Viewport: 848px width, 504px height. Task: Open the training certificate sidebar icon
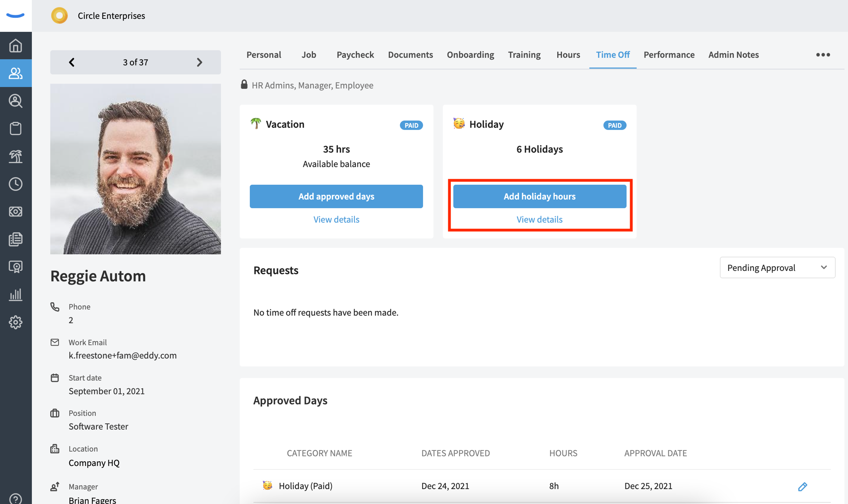coord(16,267)
